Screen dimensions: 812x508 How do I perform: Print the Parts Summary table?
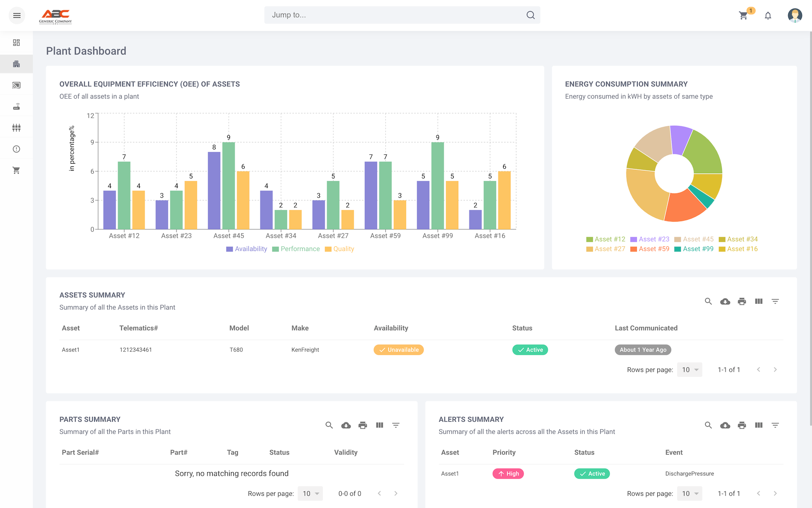coord(363,425)
